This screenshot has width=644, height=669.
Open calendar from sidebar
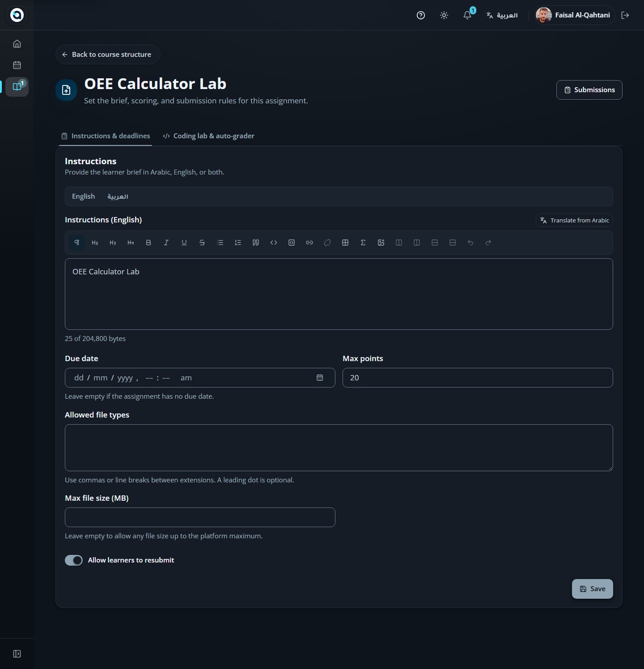(17, 65)
